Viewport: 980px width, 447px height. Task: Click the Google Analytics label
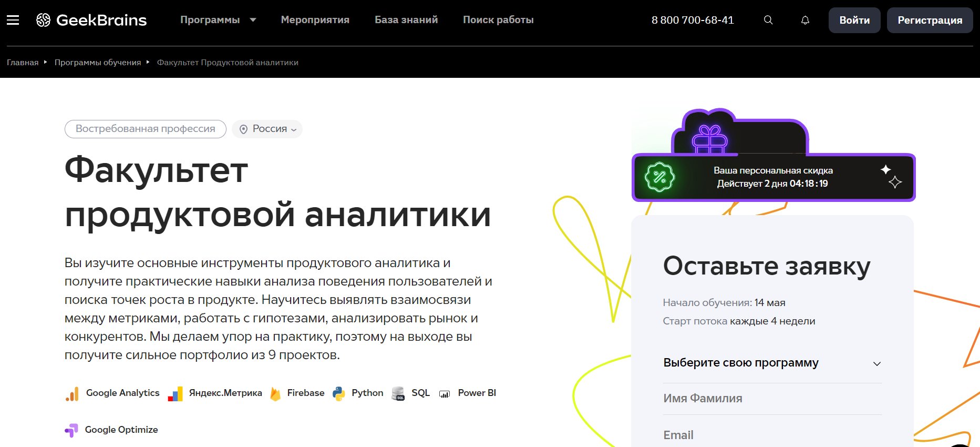coord(123,393)
